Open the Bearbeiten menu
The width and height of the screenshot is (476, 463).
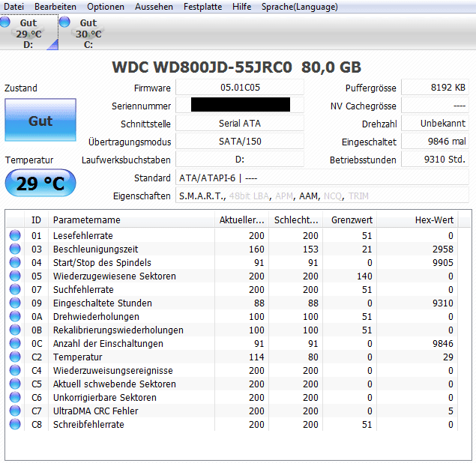click(55, 7)
